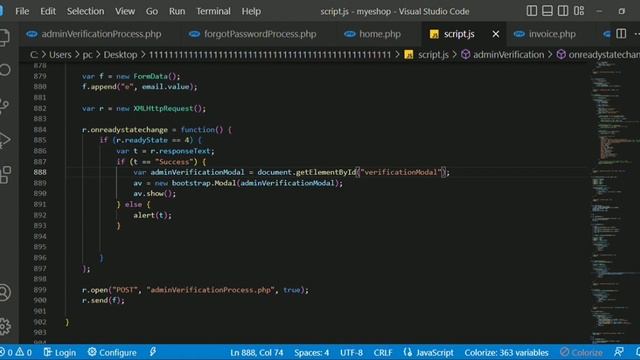This screenshot has width=640, height=360.
Task: Open the File menu
Action: coord(22,11)
